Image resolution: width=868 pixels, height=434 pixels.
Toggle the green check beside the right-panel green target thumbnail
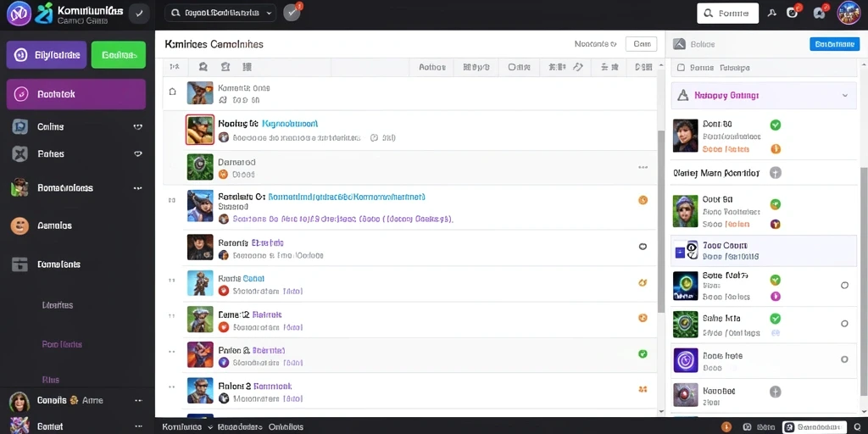point(776,319)
